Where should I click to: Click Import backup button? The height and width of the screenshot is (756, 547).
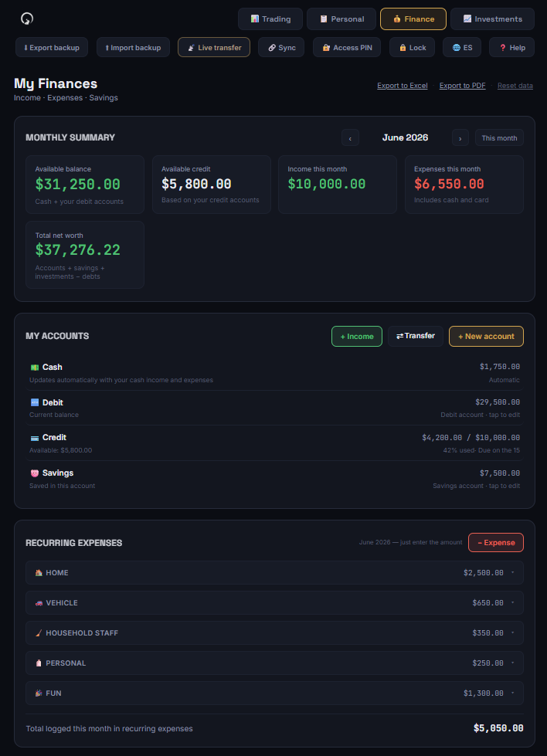(133, 47)
